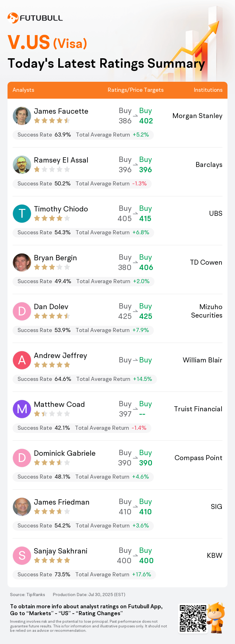Click the Analysts column header
Screen dimensions: 235x644
tap(23, 90)
